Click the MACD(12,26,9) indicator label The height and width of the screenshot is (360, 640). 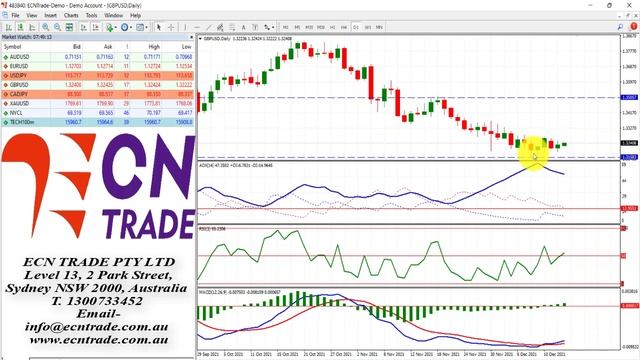point(240,292)
